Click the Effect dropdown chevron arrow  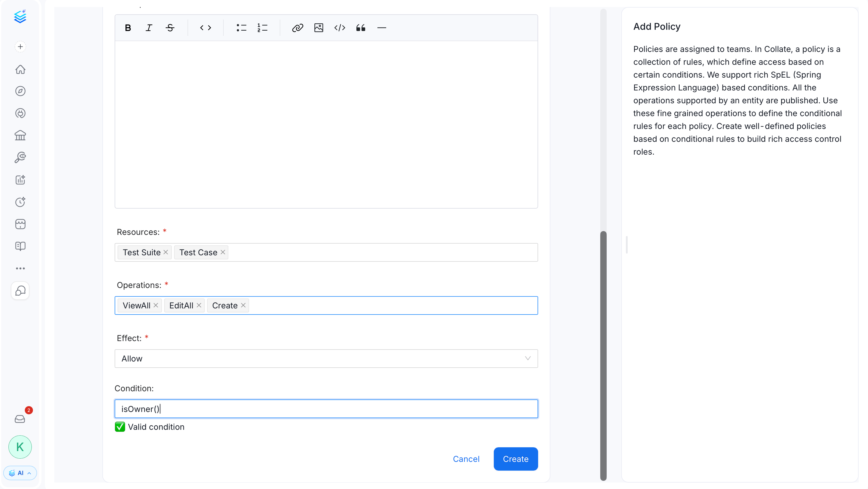point(528,359)
